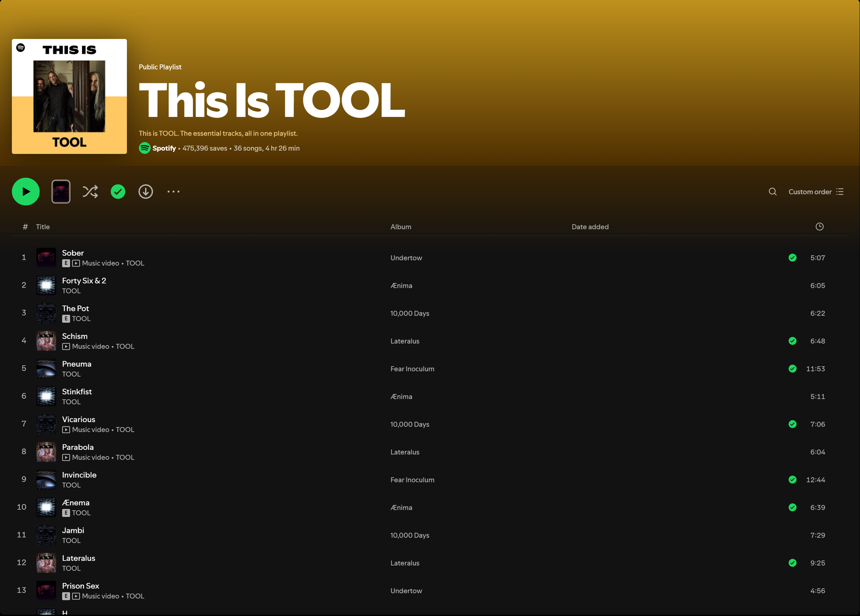Open Ænima album link for Stinkfist
The image size is (860, 616).
(401, 397)
